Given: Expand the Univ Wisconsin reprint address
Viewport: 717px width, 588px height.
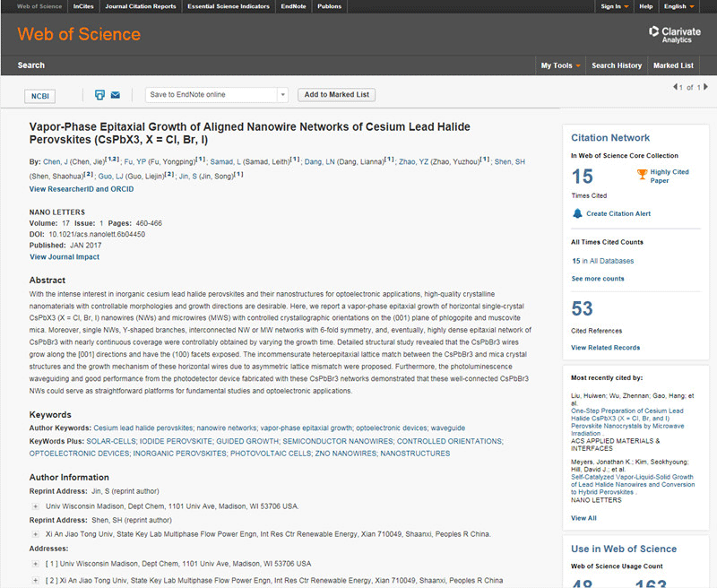Looking at the screenshot, I should (35, 506).
